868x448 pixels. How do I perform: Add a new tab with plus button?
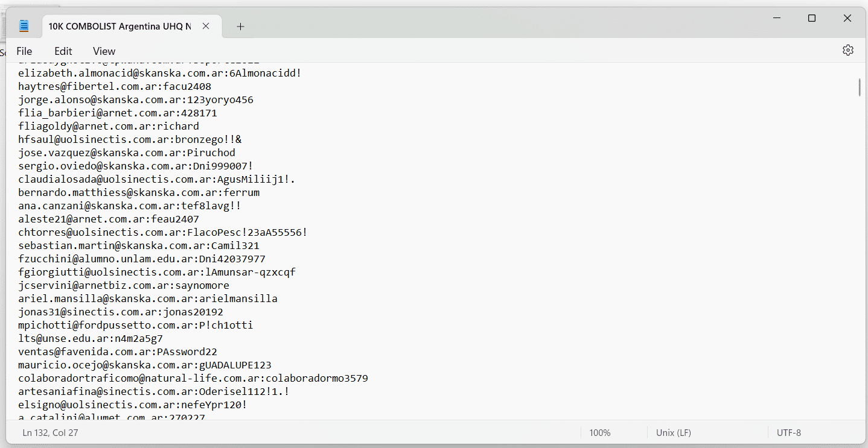[x=240, y=27]
